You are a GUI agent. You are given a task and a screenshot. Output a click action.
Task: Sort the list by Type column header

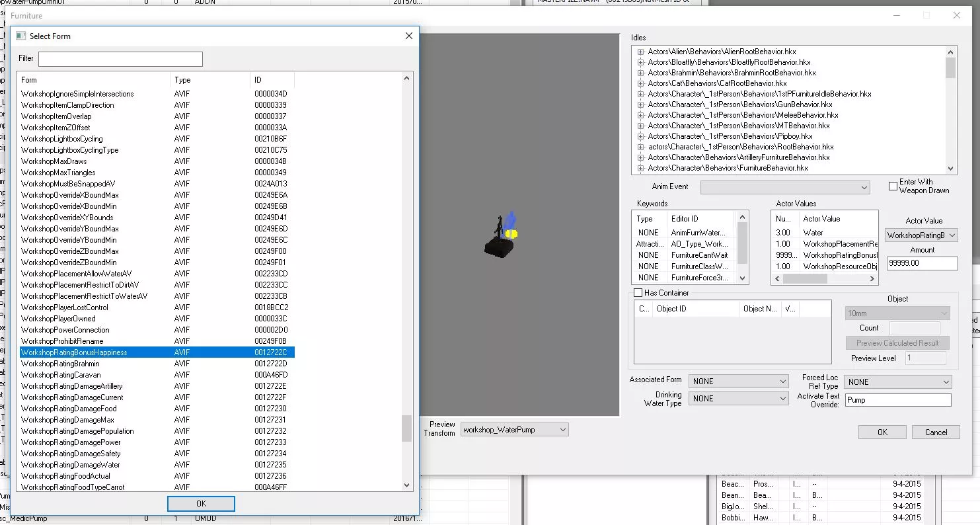pos(209,80)
